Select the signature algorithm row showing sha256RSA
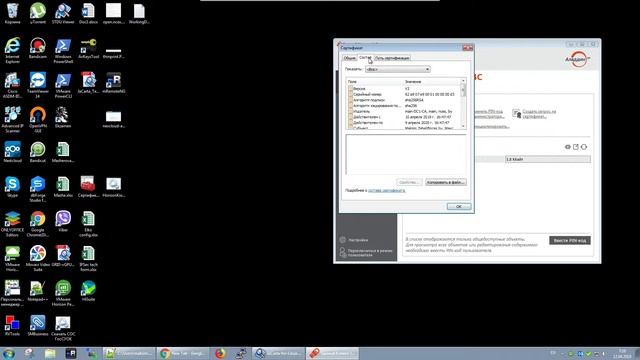 [405, 100]
